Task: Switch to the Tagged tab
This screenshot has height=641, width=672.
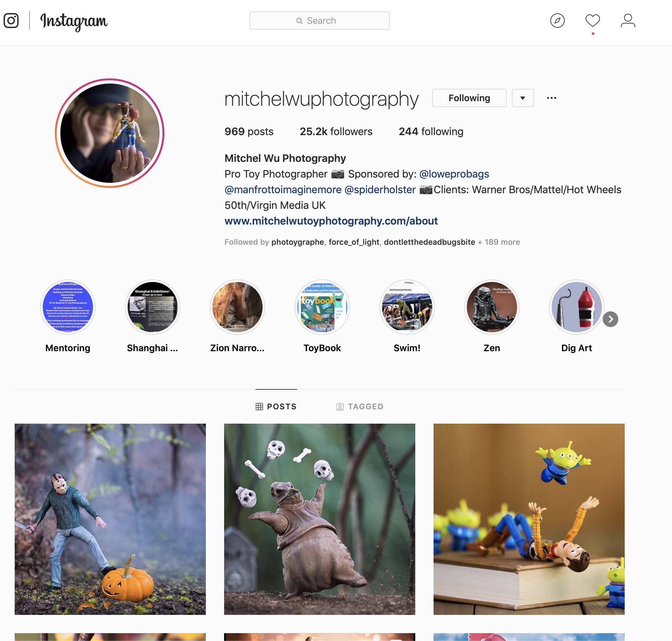Action: point(360,406)
